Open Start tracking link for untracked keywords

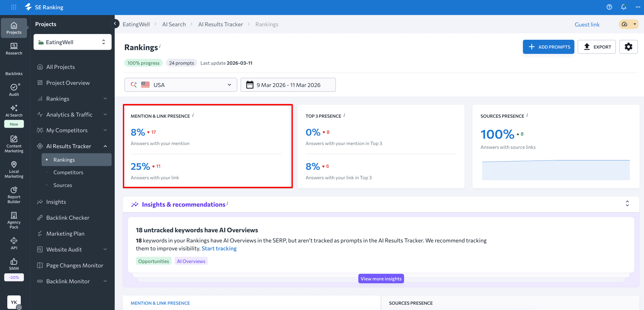pyautogui.click(x=219, y=248)
